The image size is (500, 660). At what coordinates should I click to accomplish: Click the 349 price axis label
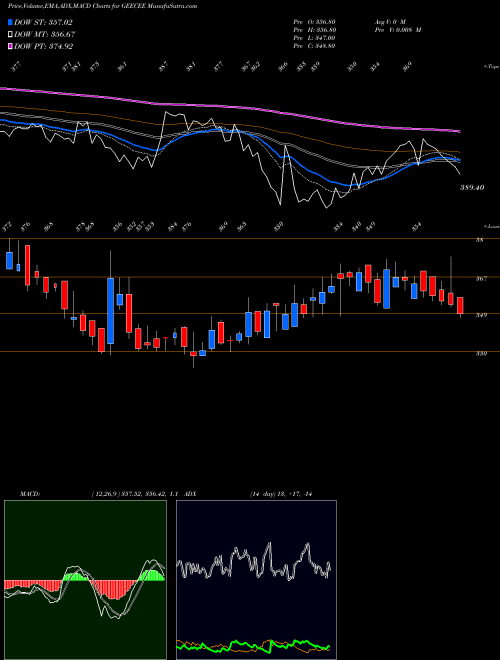[x=481, y=315]
